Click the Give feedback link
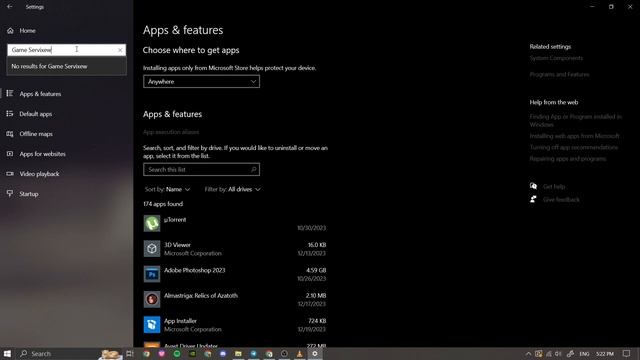 [561, 200]
